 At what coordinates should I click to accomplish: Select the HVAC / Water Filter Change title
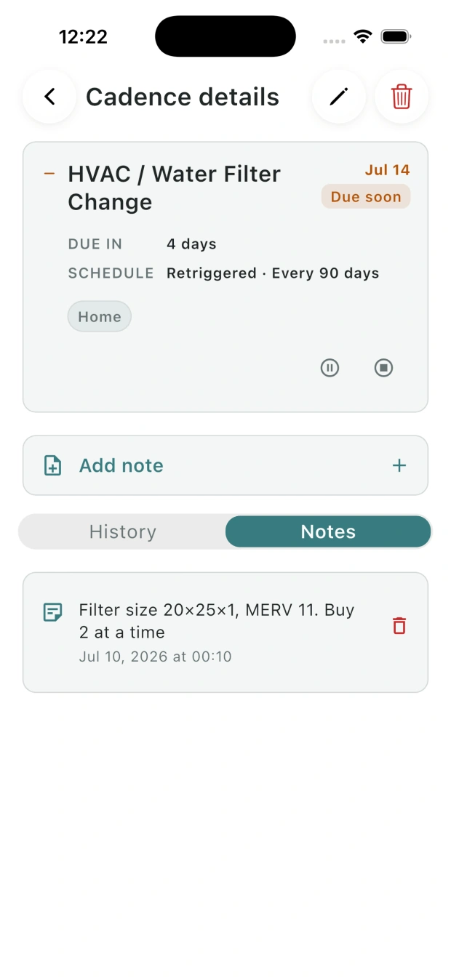(x=175, y=188)
